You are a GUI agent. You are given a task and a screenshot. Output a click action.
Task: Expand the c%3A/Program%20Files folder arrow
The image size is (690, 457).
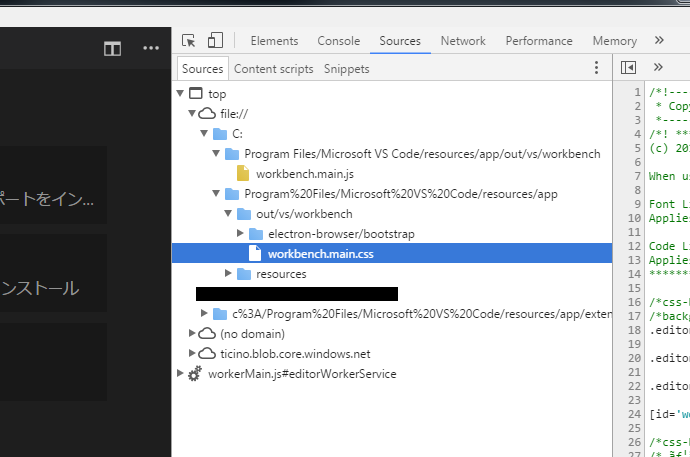(204, 313)
